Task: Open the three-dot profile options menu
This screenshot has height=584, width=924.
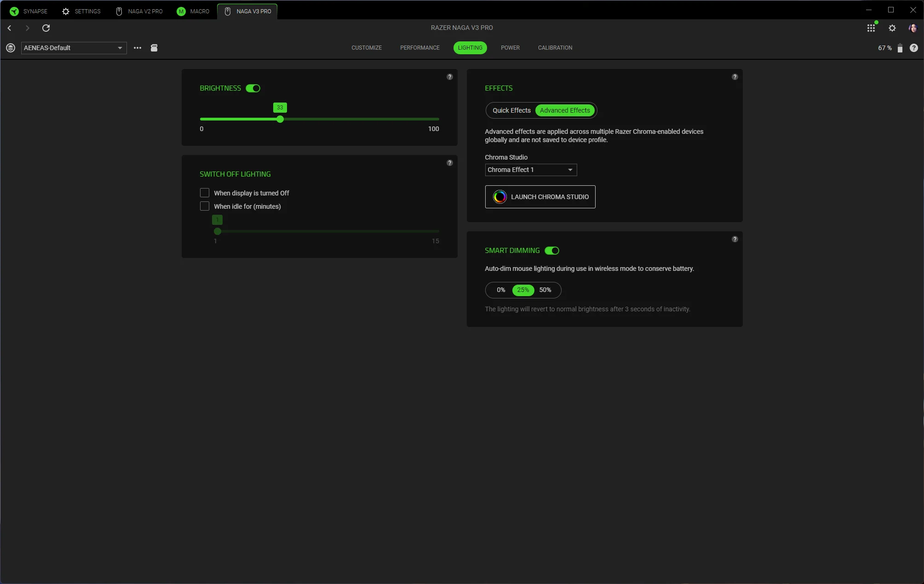Action: 138,48
